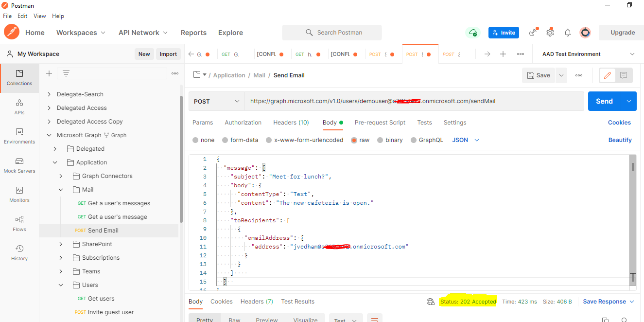
Task: Click the filter icon in collections search
Action: [66, 73]
